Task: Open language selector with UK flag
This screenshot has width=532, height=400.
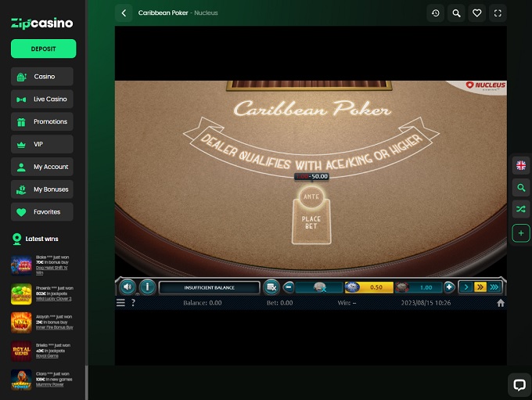Action: (x=521, y=165)
